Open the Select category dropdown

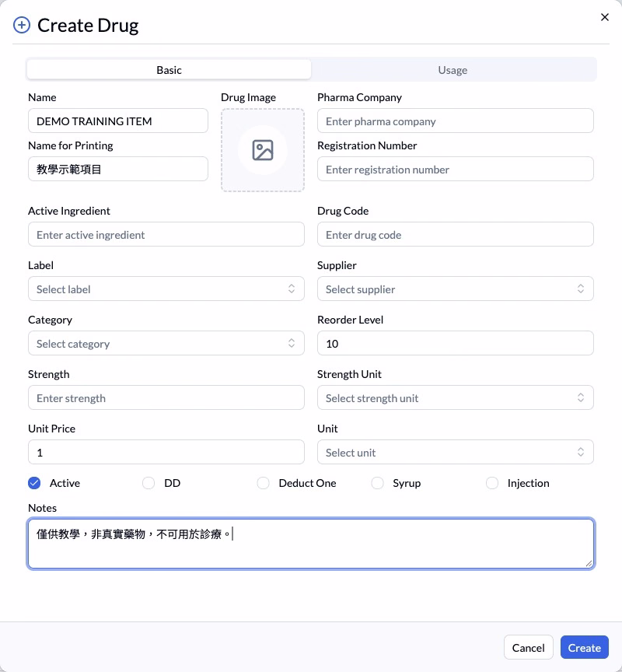(166, 343)
